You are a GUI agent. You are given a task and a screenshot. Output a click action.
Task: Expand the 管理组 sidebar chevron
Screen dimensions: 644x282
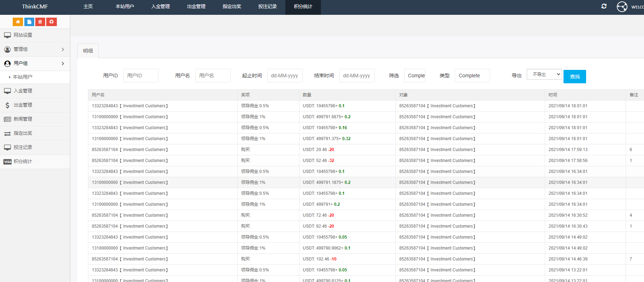(63, 49)
